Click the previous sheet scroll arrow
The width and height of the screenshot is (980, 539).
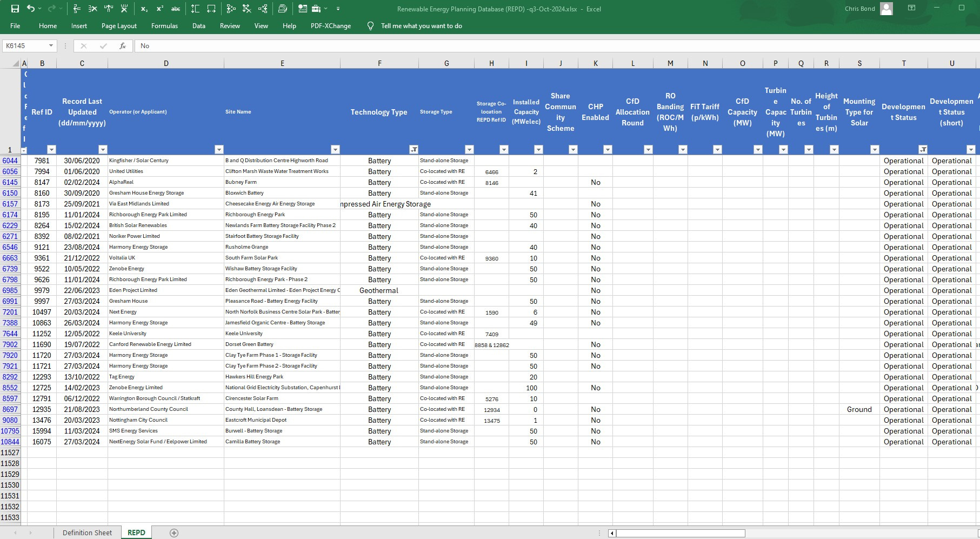(15, 533)
